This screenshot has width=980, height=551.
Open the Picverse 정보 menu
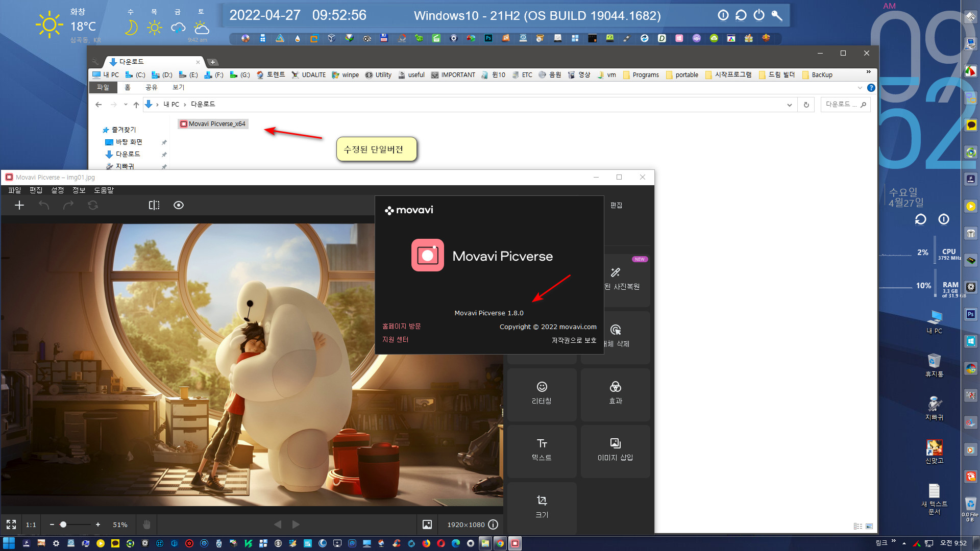click(x=79, y=190)
